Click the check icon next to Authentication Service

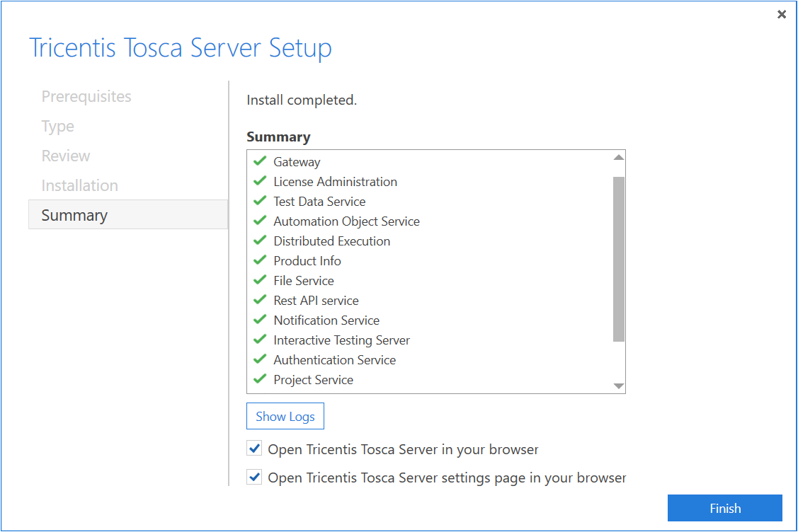260,359
